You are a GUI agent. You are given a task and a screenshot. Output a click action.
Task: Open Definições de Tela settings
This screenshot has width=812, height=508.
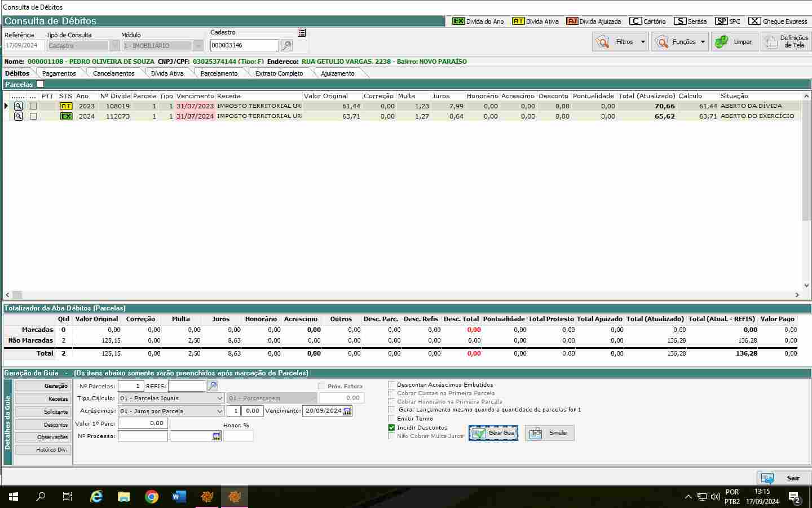pyautogui.click(x=785, y=42)
